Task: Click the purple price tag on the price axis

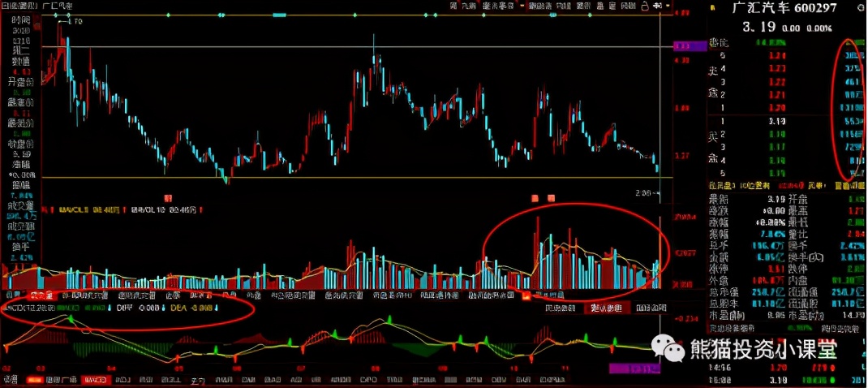Action: 689,47
